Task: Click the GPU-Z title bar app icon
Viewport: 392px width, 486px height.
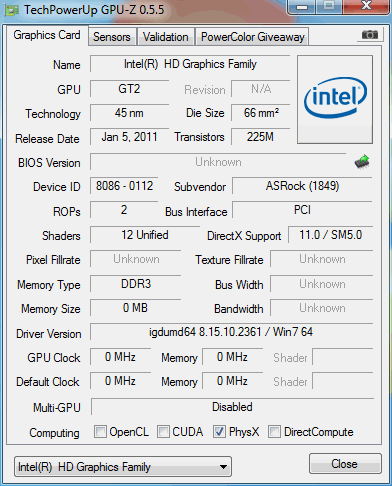Action: point(12,11)
